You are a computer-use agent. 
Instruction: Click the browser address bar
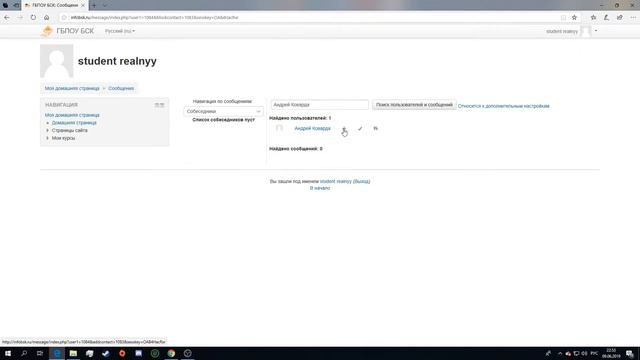coord(310,18)
